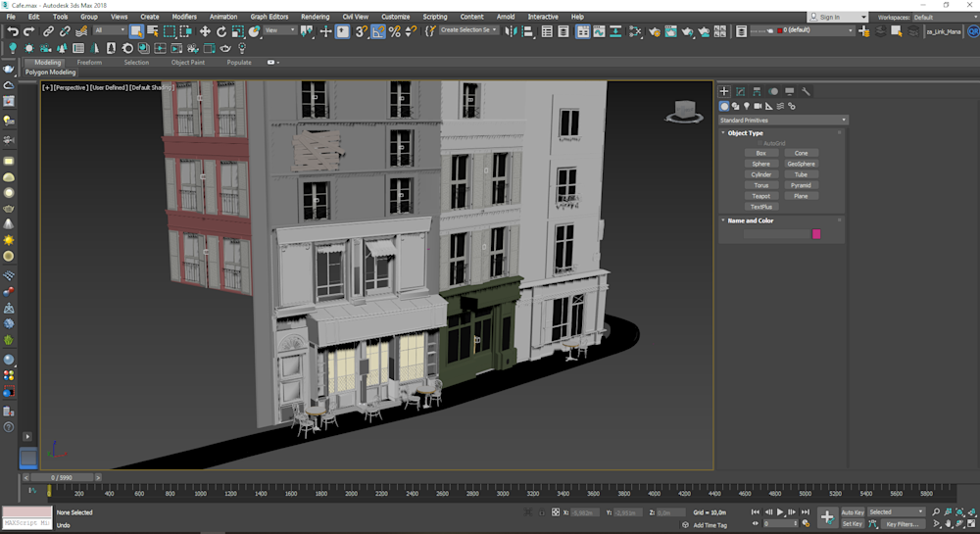Click the Teapot primitive button

pos(760,196)
